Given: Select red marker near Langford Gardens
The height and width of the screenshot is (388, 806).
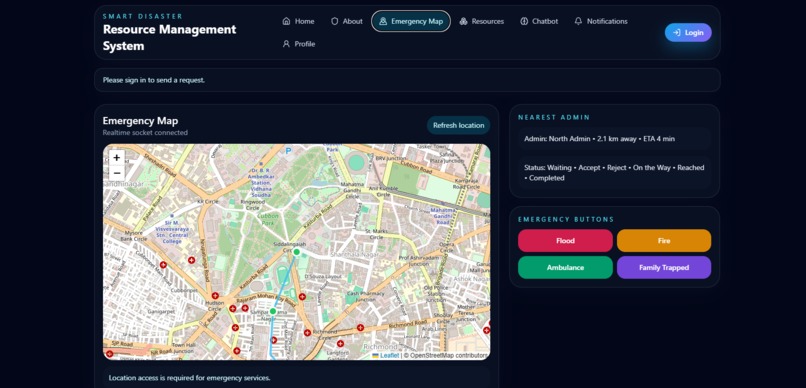Looking at the screenshot, I should [x=340, y=343].
